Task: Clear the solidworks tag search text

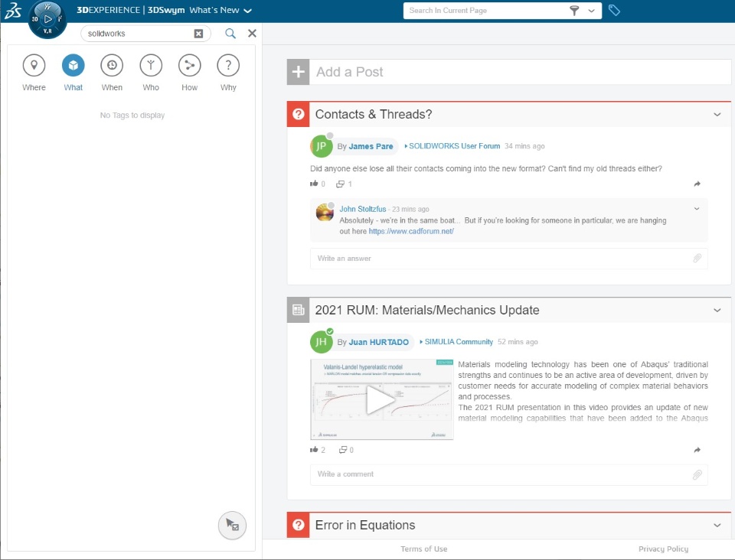Action: [x=199, y=34]
